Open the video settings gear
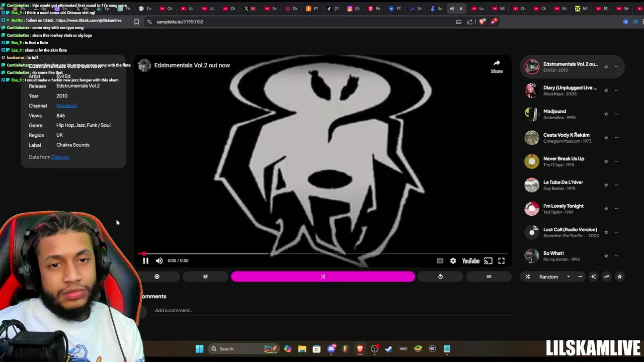Screen dimensions: 644x362 point(453,260)
